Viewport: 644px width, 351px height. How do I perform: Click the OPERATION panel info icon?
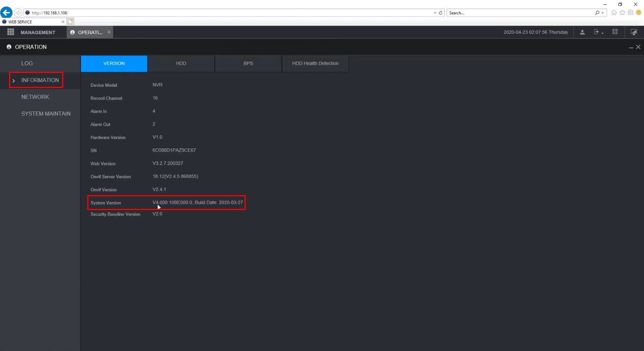(9, 47)
